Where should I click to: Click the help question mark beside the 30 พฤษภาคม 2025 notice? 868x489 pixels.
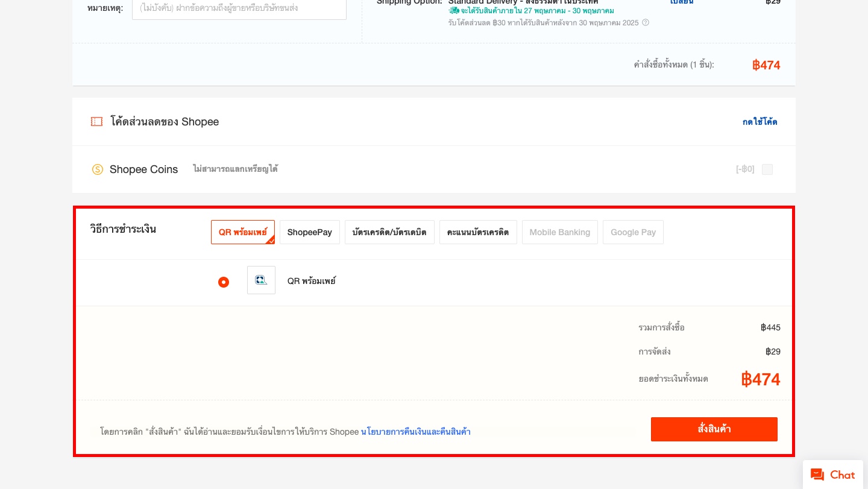coord(646,22)
